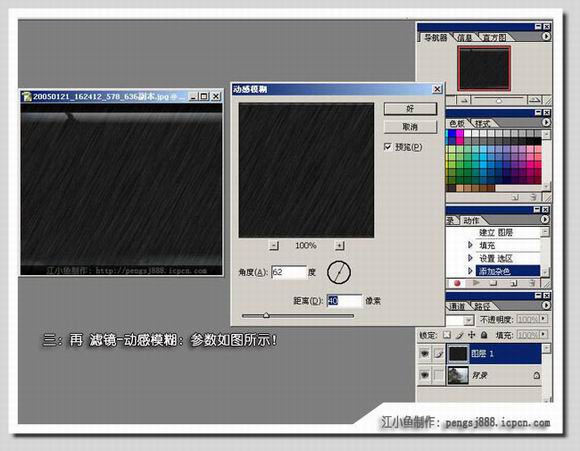Select lock position icon in layers
The width and height of the screenshot is (580, 451).
tap(471, 335)
